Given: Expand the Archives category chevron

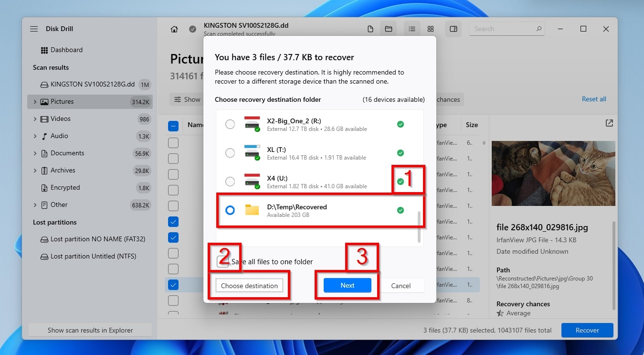Looking at the screenshot, I should click(x=35, y=171).
